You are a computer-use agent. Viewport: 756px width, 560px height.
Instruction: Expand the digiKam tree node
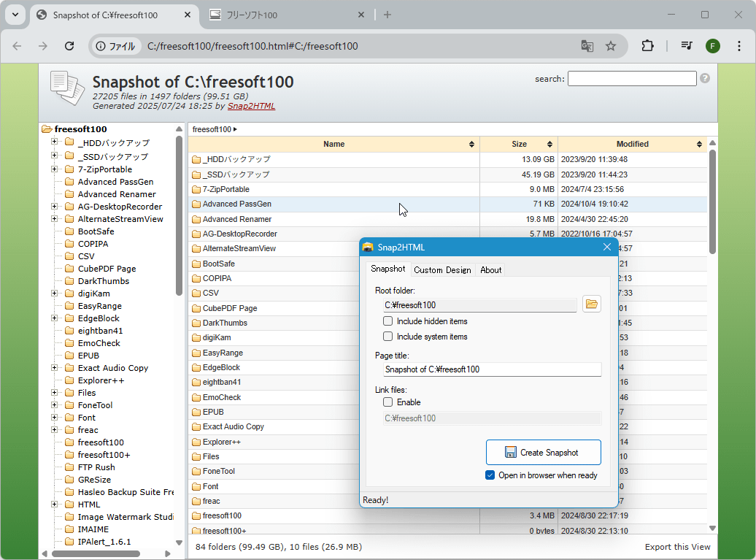55,294
